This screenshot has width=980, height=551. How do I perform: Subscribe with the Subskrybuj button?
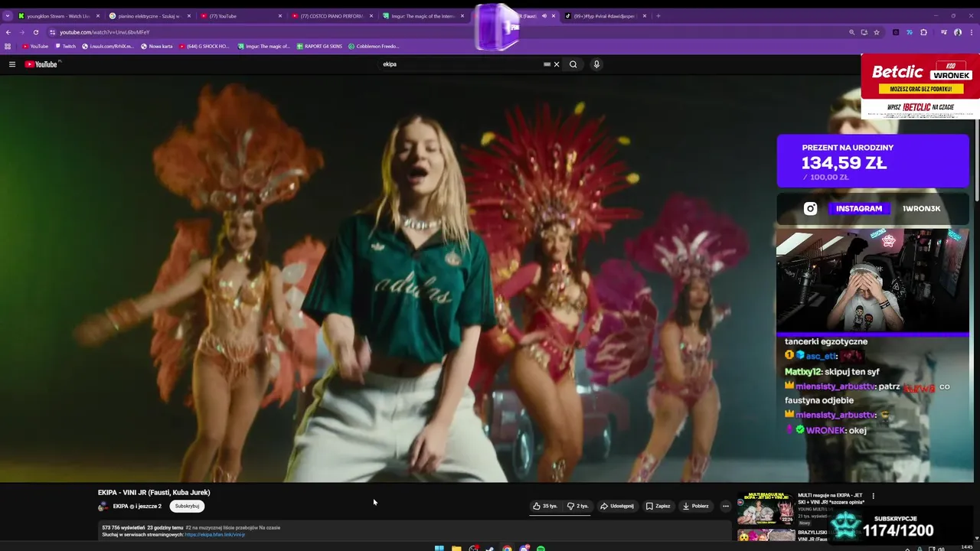[187, 506]
